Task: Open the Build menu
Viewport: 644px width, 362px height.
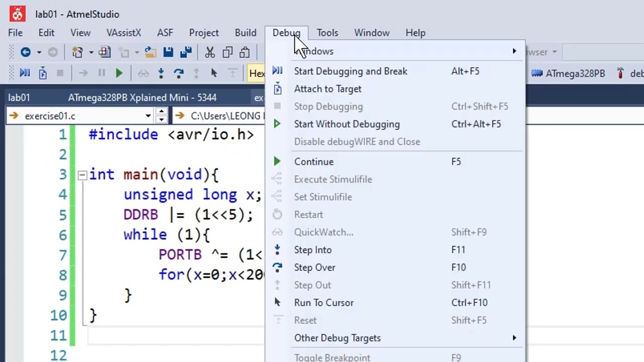Action: 245,33
